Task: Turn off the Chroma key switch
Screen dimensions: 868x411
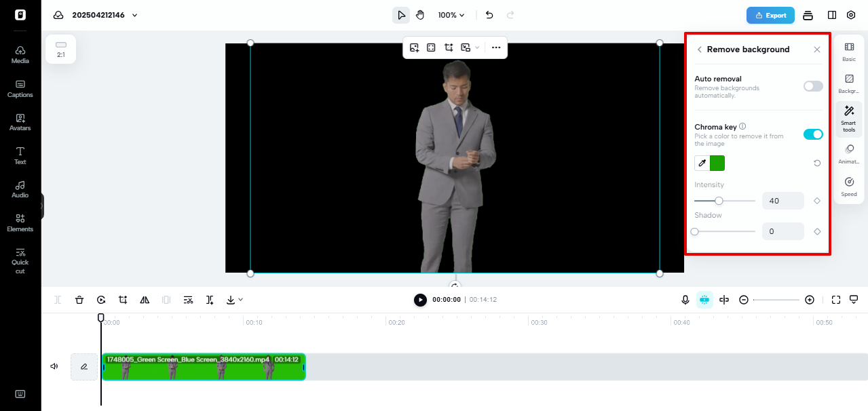Action: pyautogui.click(x=813, y=134)
